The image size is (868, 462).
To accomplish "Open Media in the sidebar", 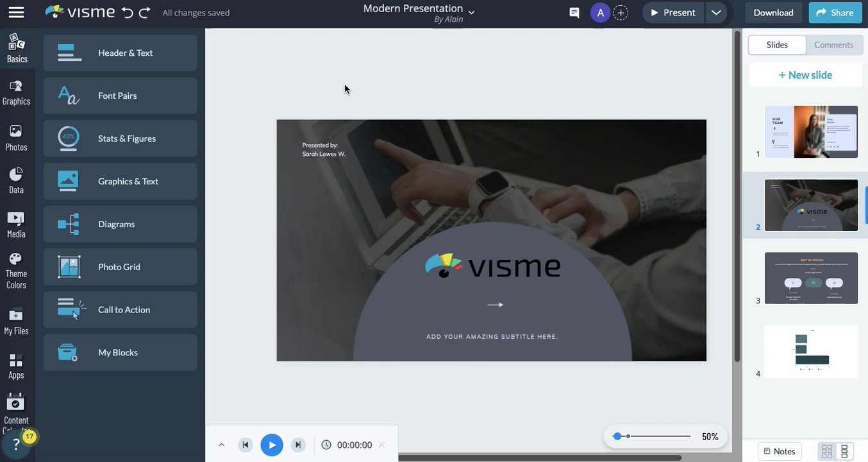I will click(x=17, y=225).
